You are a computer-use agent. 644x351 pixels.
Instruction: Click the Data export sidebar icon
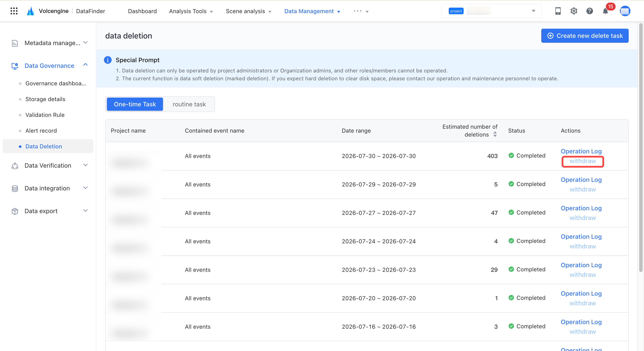coord(15,211)
